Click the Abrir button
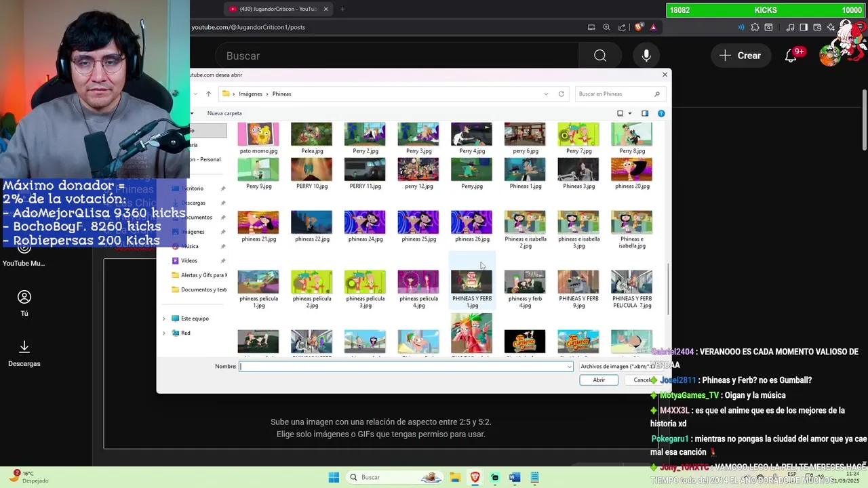 tap(599, 380)
